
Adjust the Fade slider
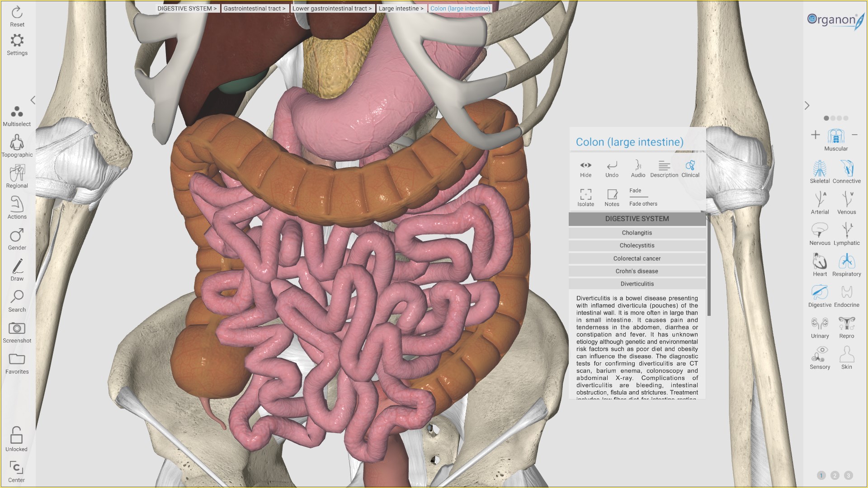(638, 197)
